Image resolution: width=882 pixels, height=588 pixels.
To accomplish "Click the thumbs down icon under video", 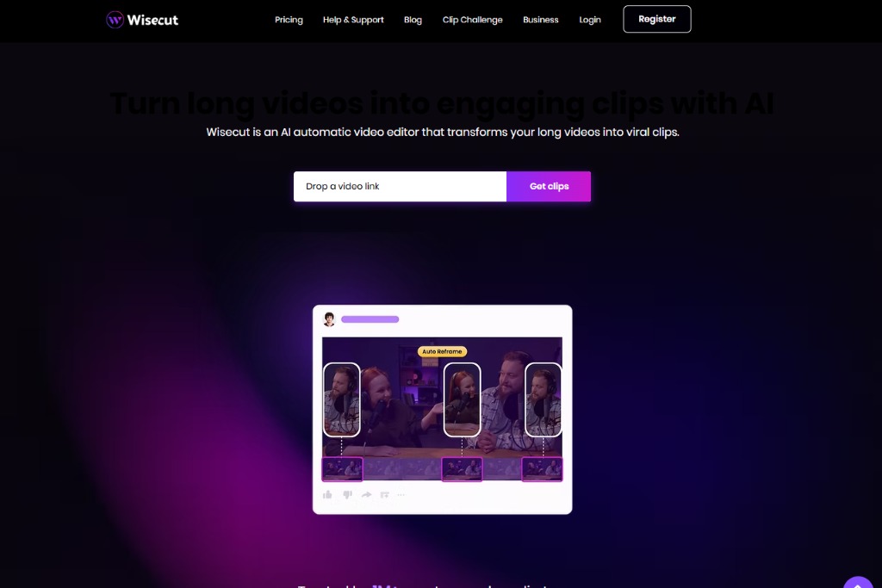I will [348, 495].
